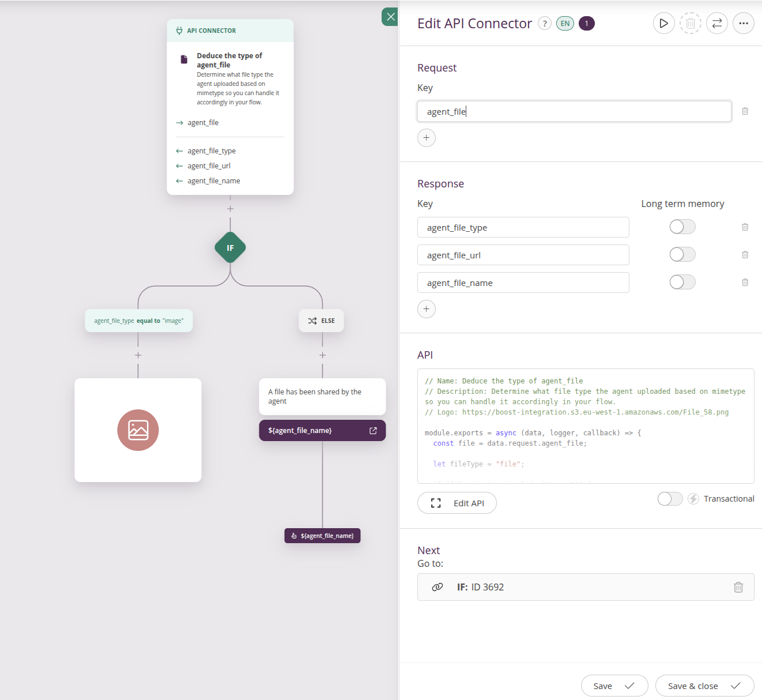Close the edit panel with green X
Viewport: 762px width, 700px height.
(x=390, y=17)
